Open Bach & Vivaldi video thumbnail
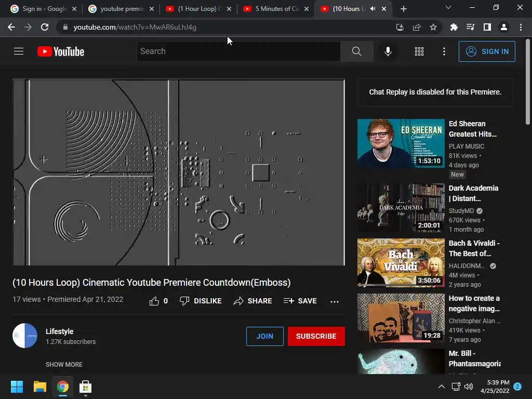 [x=401, y=262]
